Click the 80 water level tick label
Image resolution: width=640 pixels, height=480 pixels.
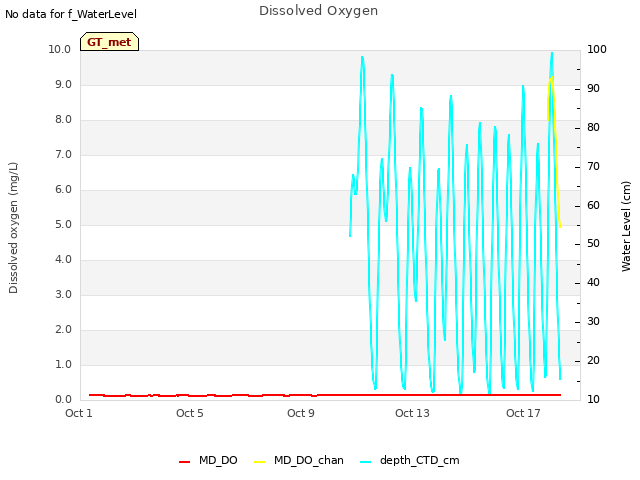click(x=593, y=127)
